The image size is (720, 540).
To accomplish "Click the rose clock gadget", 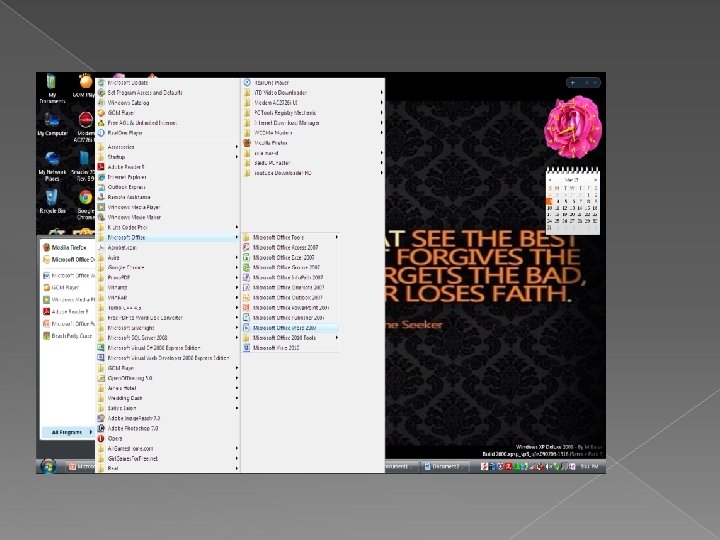I will pos(573,127).
